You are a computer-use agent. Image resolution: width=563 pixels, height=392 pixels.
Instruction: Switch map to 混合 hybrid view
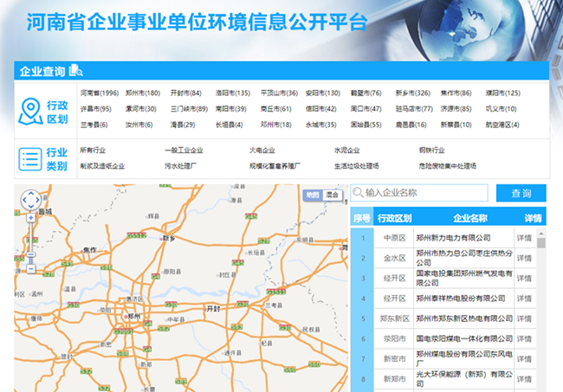[x=332, y=195]
